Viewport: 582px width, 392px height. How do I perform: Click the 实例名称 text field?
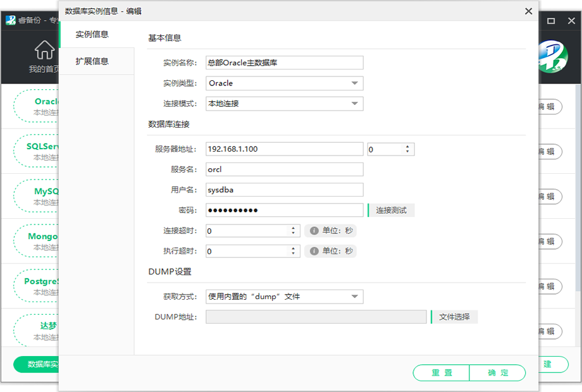coord(284,63)
